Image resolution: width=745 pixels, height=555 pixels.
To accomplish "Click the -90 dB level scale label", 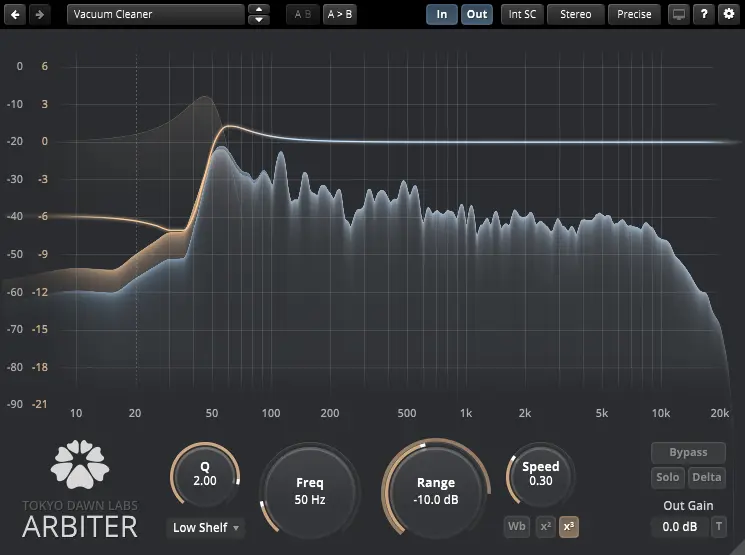I will pos(15,404).
